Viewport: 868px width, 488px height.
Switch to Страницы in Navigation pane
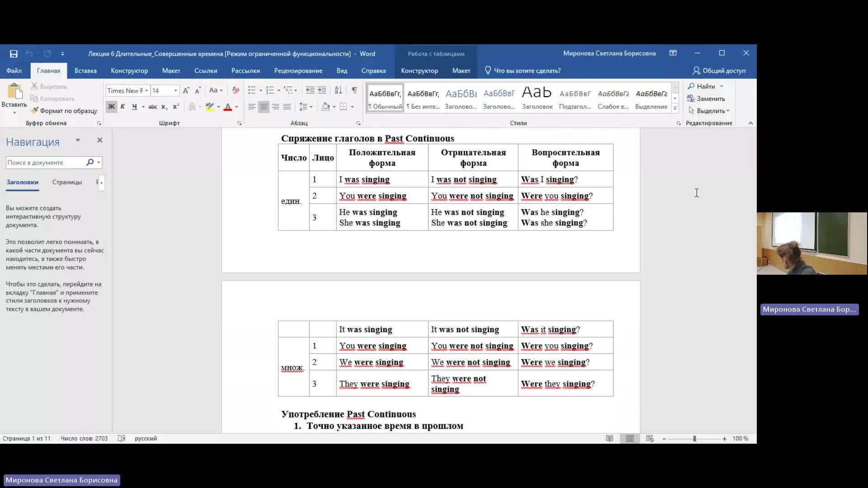pyautogui.click(x=67, y=182)
